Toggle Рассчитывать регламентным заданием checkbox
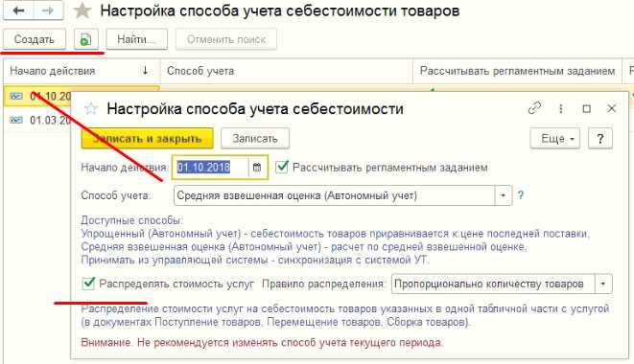634x364 pixels. tap(281, 167)
